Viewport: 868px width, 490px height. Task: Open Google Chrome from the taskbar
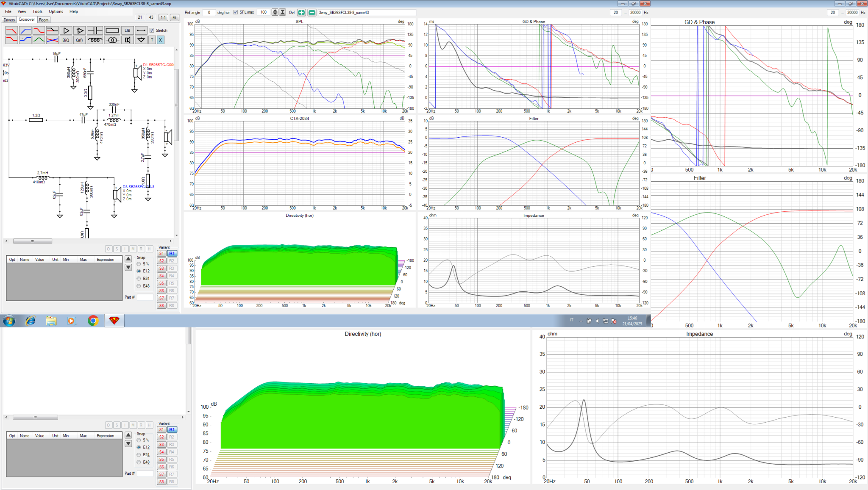point(93,321)
